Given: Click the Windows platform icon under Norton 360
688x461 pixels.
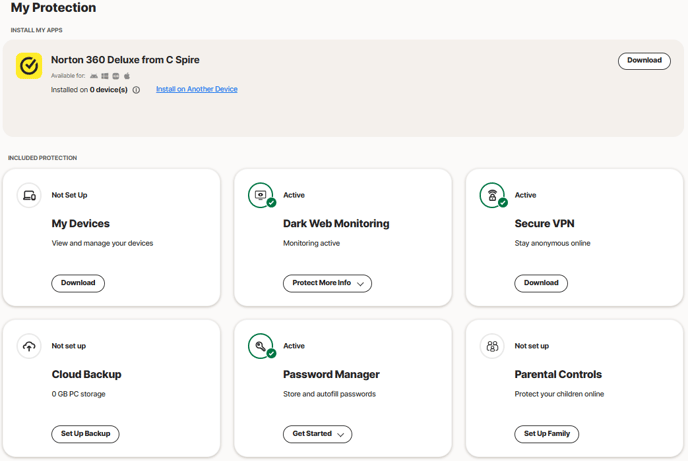Looking at the screenshot, I should coord(105,76).
